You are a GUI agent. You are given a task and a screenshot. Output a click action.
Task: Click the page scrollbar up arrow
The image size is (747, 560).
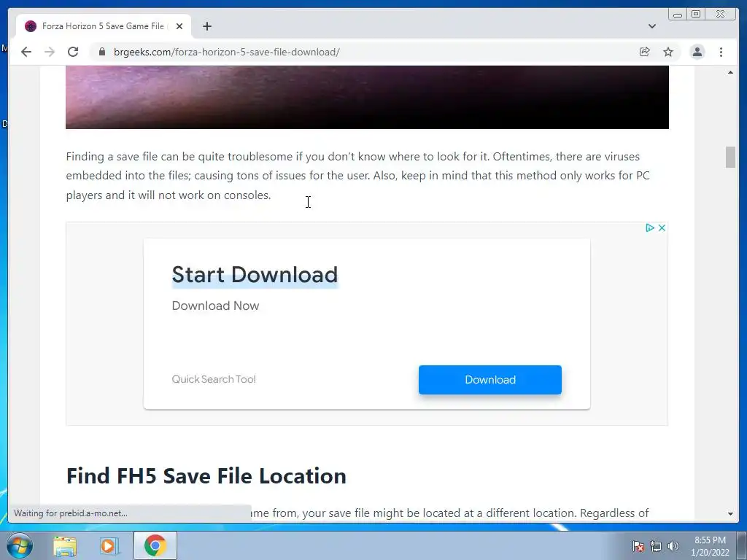click(730, 72)
